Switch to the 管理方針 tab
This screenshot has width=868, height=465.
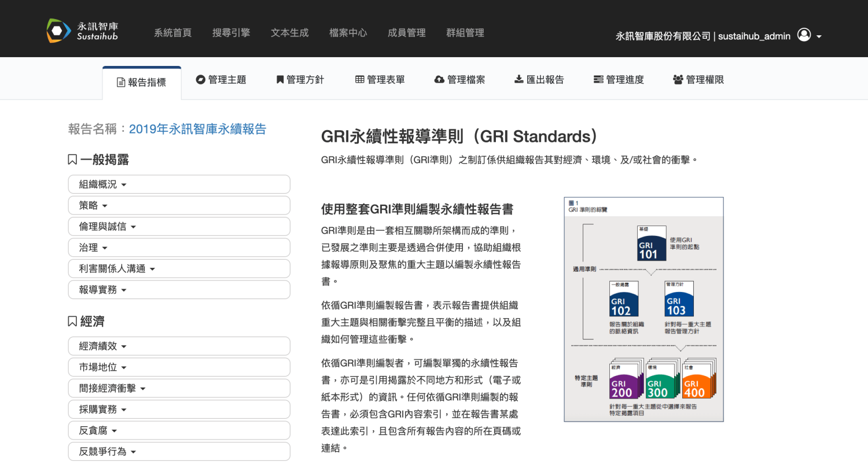pyautogui.click(x=300, y=80)
